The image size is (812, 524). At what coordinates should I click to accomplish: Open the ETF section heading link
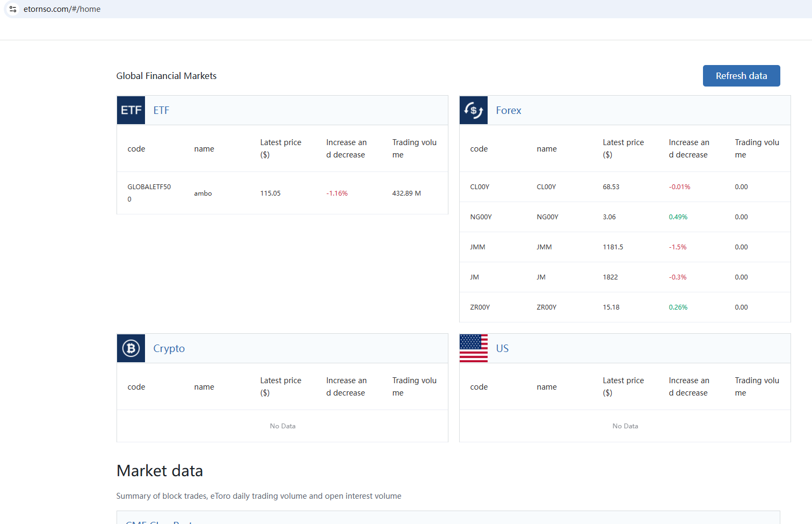[161, 110]
